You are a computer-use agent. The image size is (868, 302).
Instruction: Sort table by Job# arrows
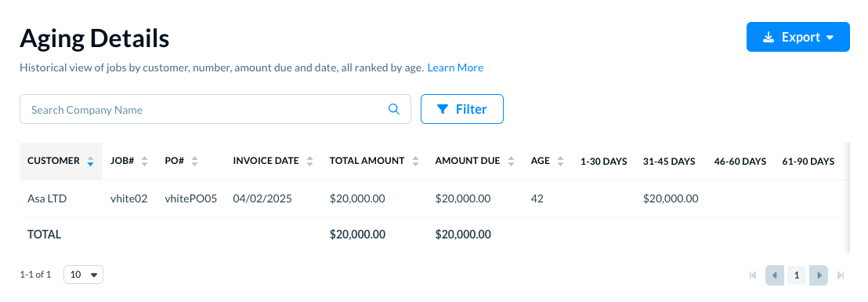point(144,162)
